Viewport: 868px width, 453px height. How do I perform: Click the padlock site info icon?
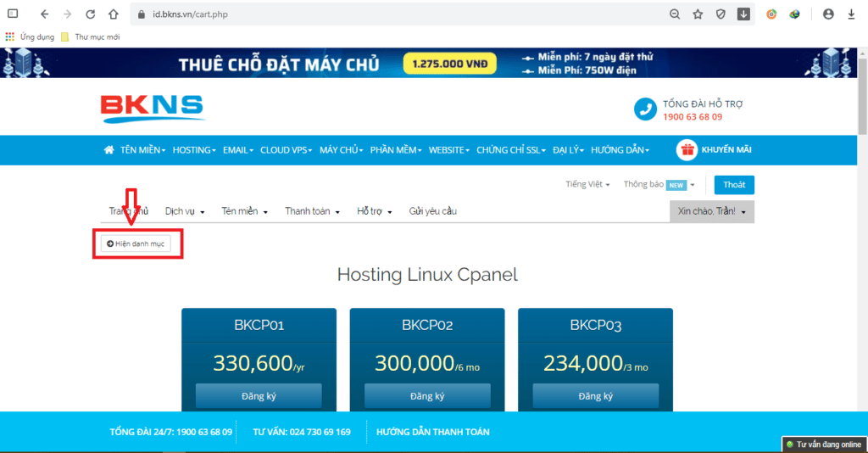142,14
